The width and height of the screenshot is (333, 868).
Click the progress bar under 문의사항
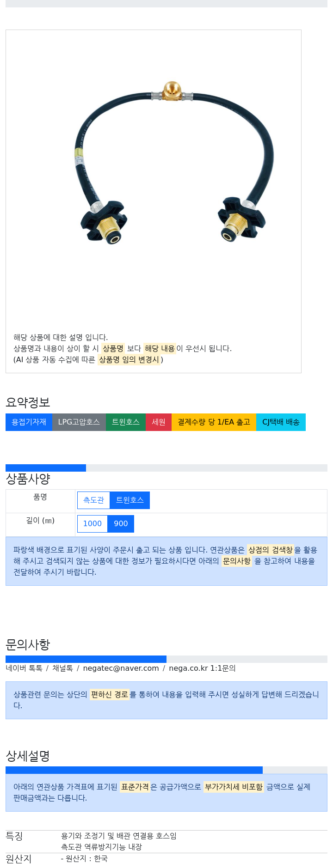click(x=166, y=659)
